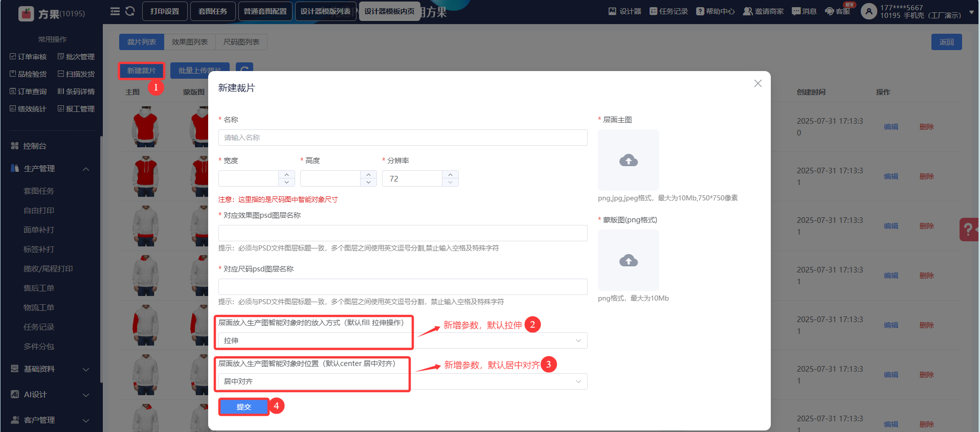Screen dimensions: 980x432
Task: Open 批次管理 shortcut
Action: click(76, 57)
